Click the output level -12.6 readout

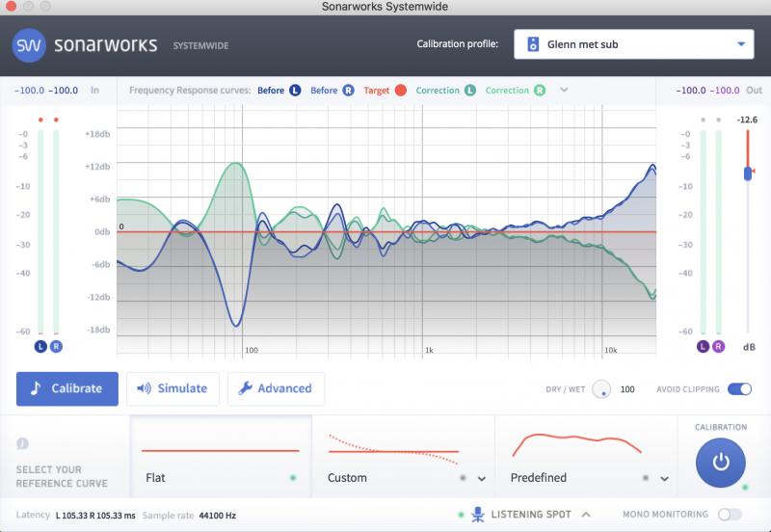tap(747, 120)
